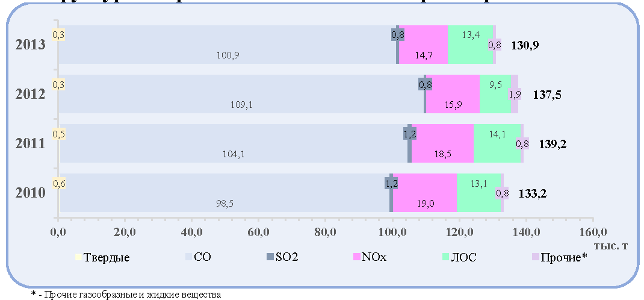Click the SO2 legend color swatch
The image size is (644, 300).
pyautogui.click(x=270, y=257)
